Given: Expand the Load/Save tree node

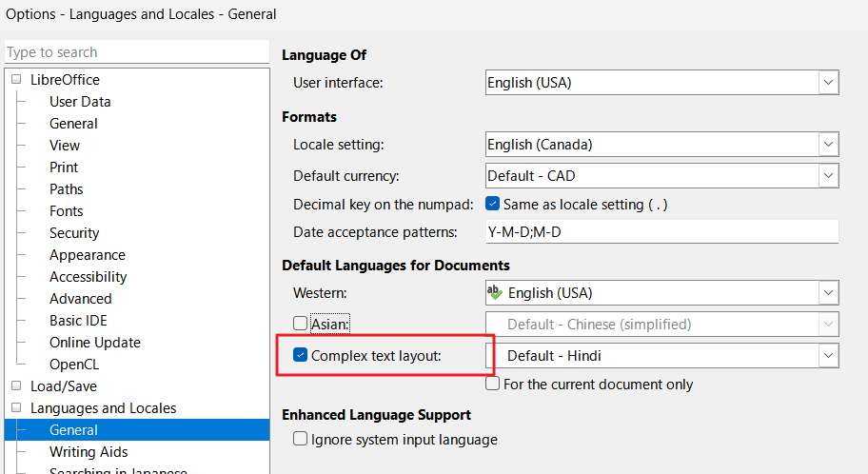Looking at the screenshot, I should click(x=16, y=385).
